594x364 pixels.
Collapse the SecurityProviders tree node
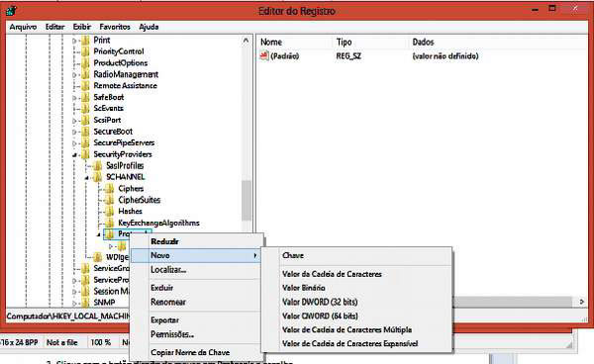(74, 154)
